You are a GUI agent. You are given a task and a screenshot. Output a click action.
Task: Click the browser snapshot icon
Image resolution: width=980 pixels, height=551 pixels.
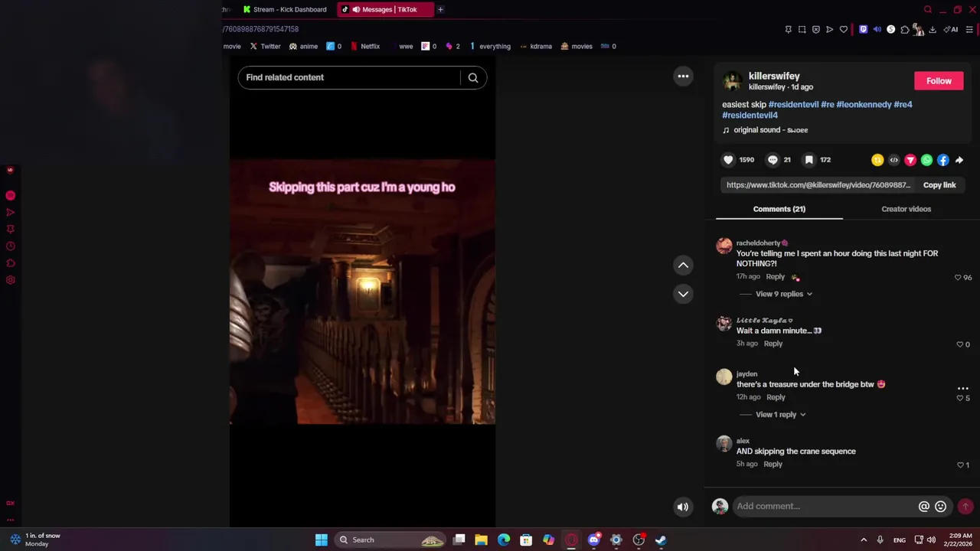[802, 29]
